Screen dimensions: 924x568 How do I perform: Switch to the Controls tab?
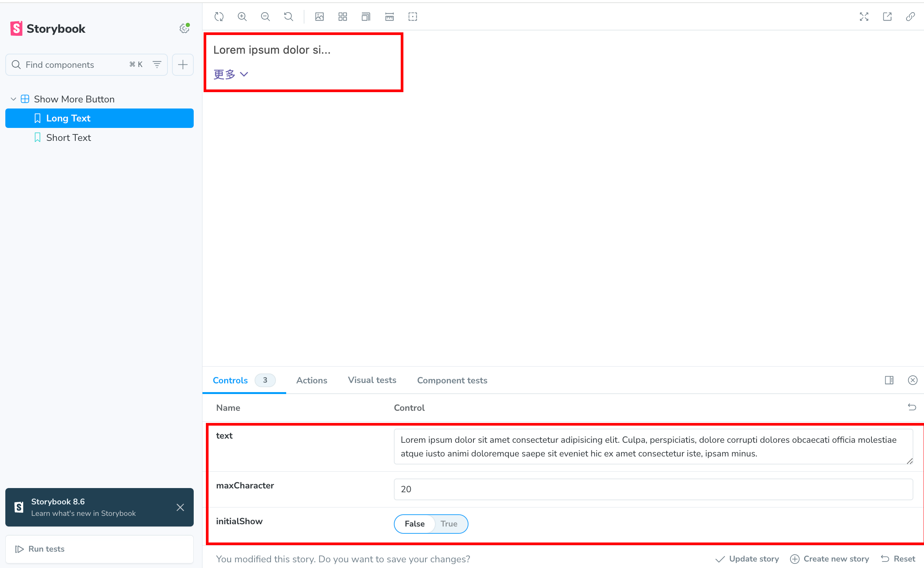pyautogui.click(x=244, y=380)
